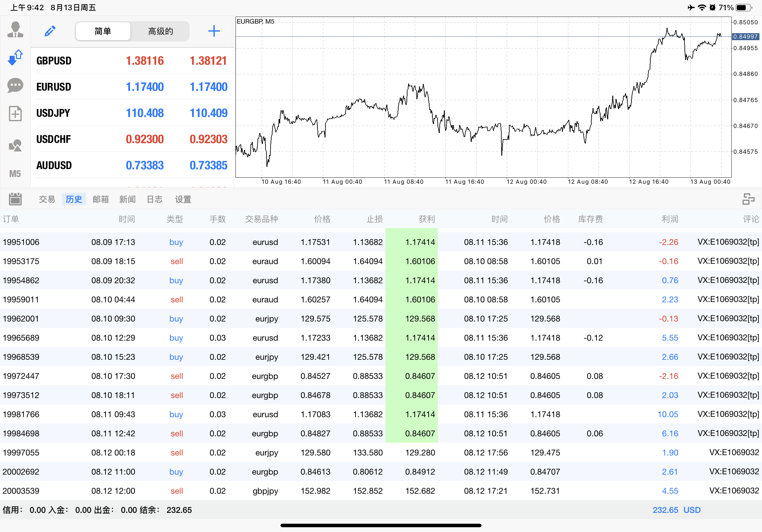Image resolution: width=762 pixels, height=532 pixels.
Task: Select order 19965689 in history
Action: tap(381, 338)
